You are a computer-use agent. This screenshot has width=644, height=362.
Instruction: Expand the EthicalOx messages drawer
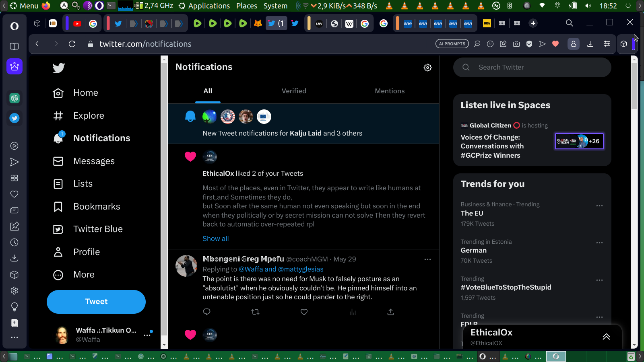coord(606,337)
